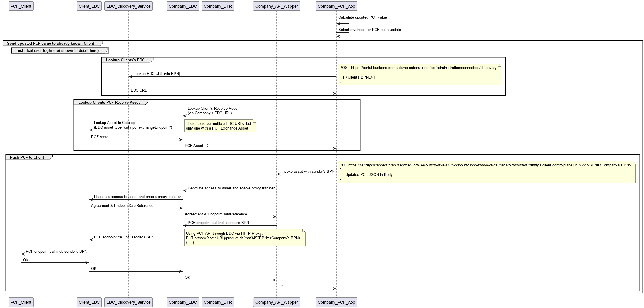Screen dimensions: 644x308
Task: Click the 'PCF Asset' message label
Action: click(x=100, y=137)
